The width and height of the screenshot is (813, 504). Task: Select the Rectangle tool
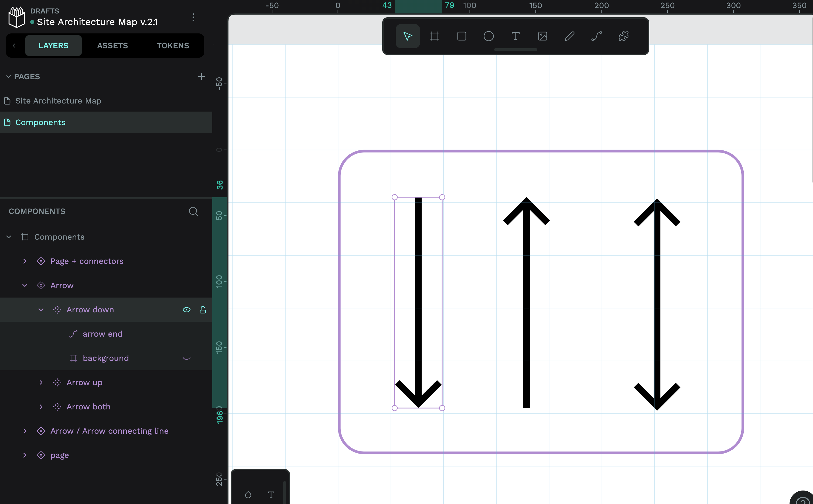[x=461, y=36]
